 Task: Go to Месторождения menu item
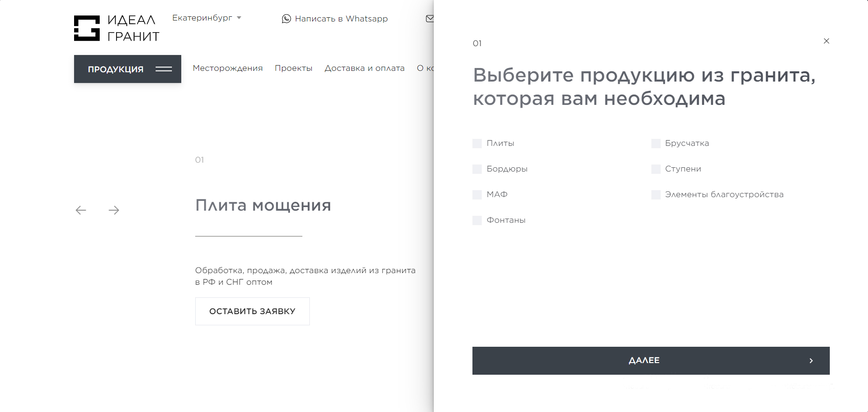click(228, 68)
